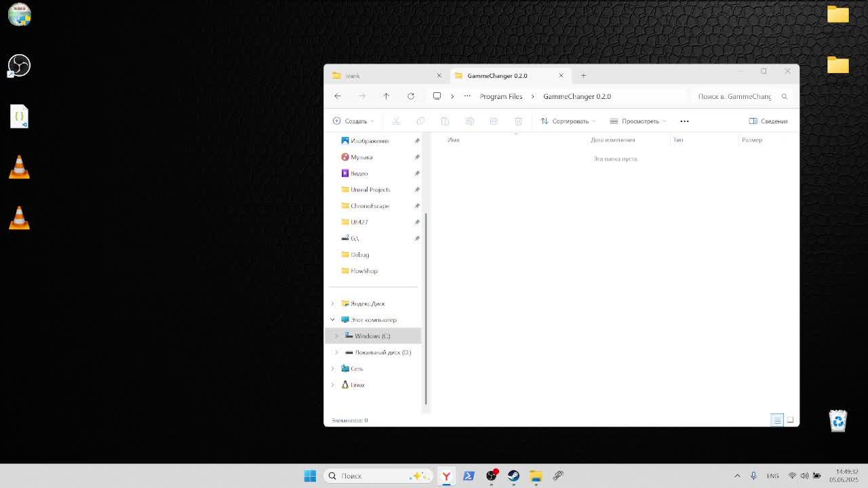Screen dimensions: 868x488
Task: Open the Просмотреть view menu
Action: pos(638,121)
